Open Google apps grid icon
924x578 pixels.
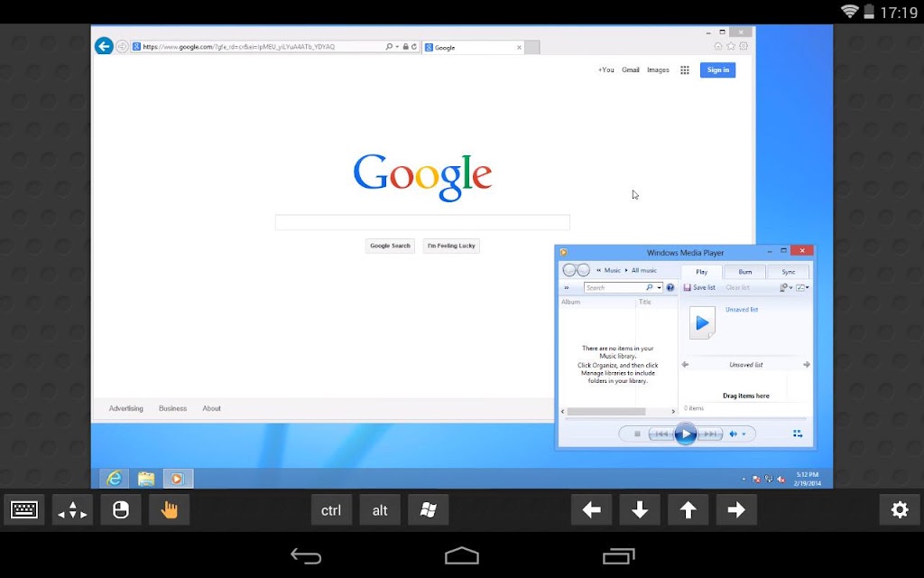click(684, 70)
